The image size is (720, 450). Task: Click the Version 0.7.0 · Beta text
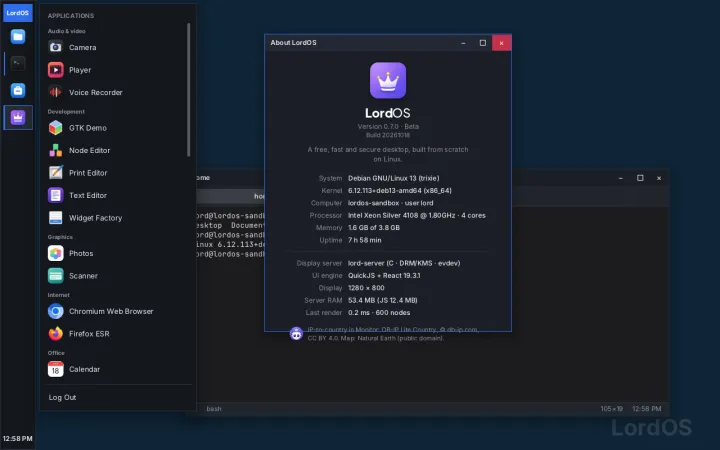388,126
